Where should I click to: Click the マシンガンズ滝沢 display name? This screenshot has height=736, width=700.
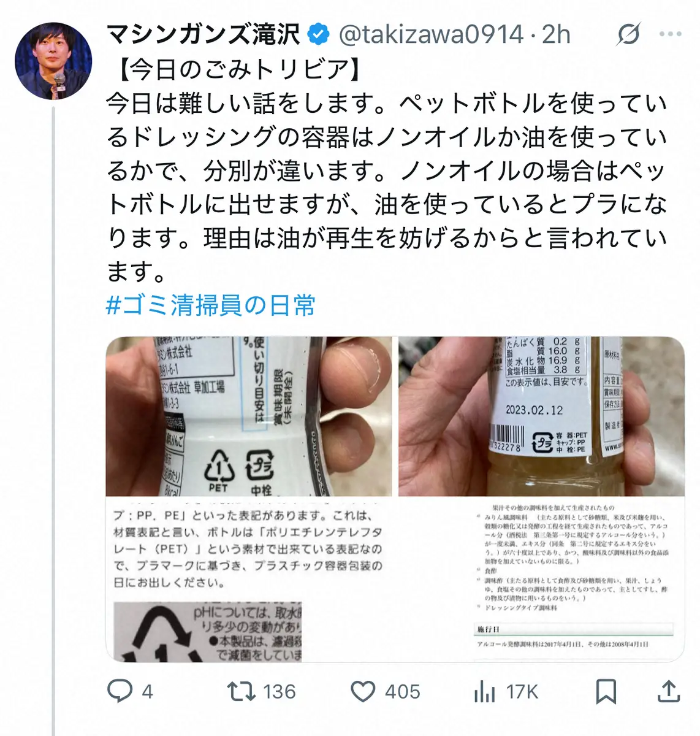pos(204,35)
